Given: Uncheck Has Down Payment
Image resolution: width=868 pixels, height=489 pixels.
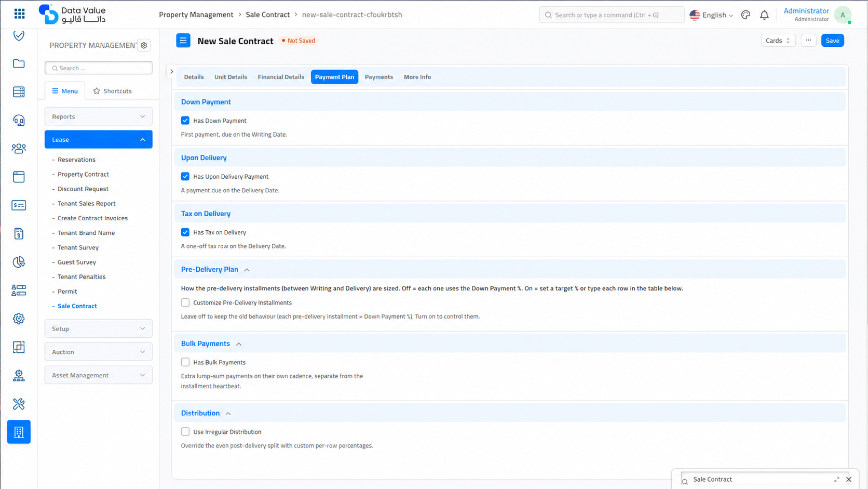Looking at the screenshot, I should tap(185, 121).
